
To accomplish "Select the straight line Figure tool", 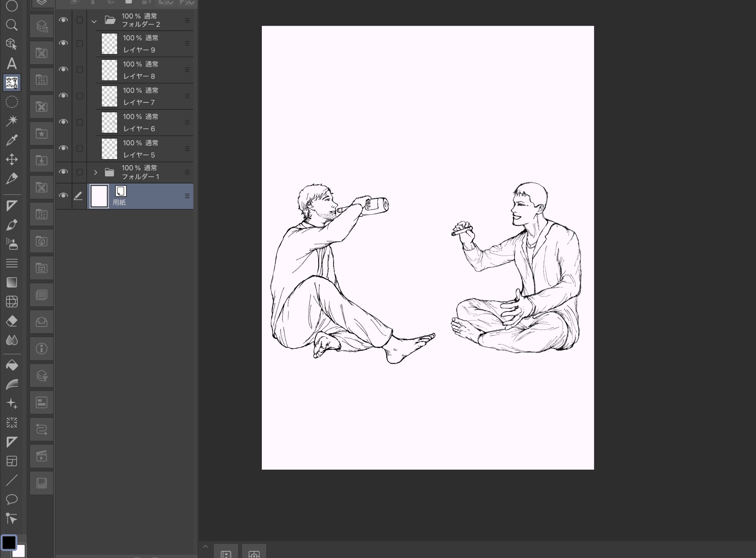I will click(x=12, y=480).
